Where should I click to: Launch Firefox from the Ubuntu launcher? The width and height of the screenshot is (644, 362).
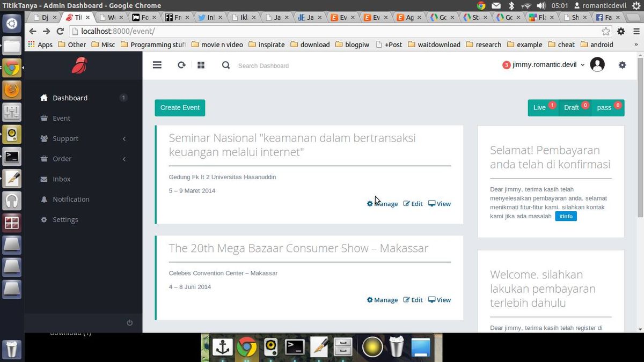point(12,90)
